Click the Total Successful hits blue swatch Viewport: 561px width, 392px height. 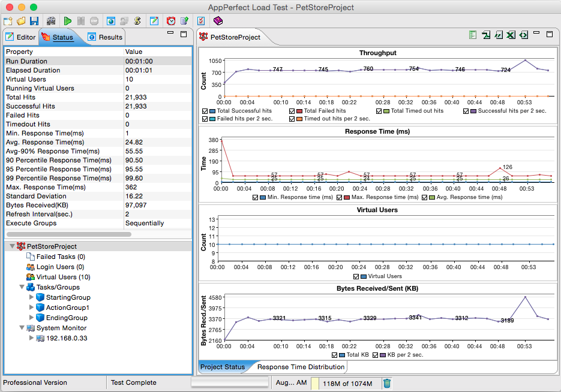(212, 111)
